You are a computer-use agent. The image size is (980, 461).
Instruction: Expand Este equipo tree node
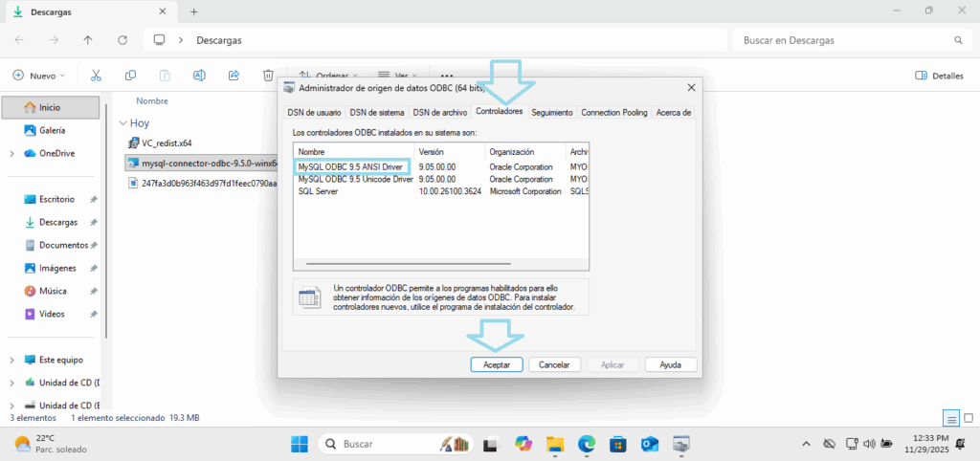[x=11, y=360]
